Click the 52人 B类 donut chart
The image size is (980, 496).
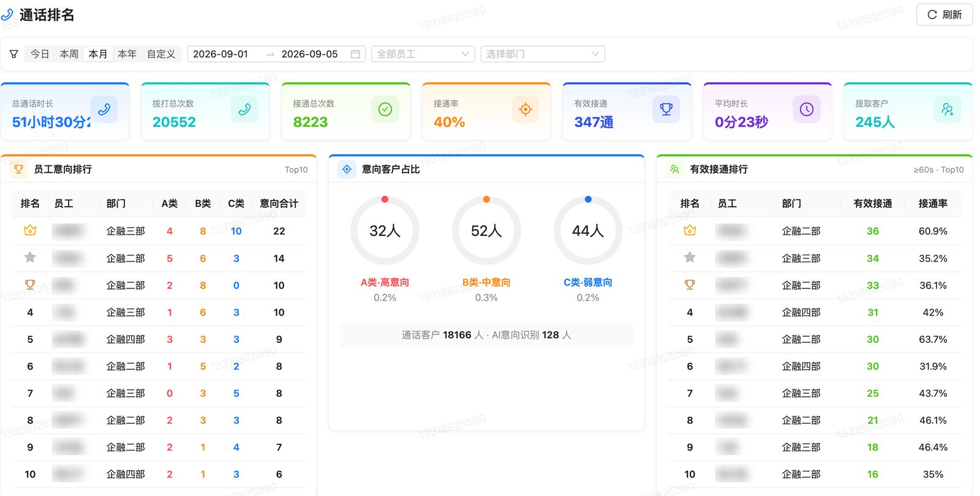tap(486, 230)
